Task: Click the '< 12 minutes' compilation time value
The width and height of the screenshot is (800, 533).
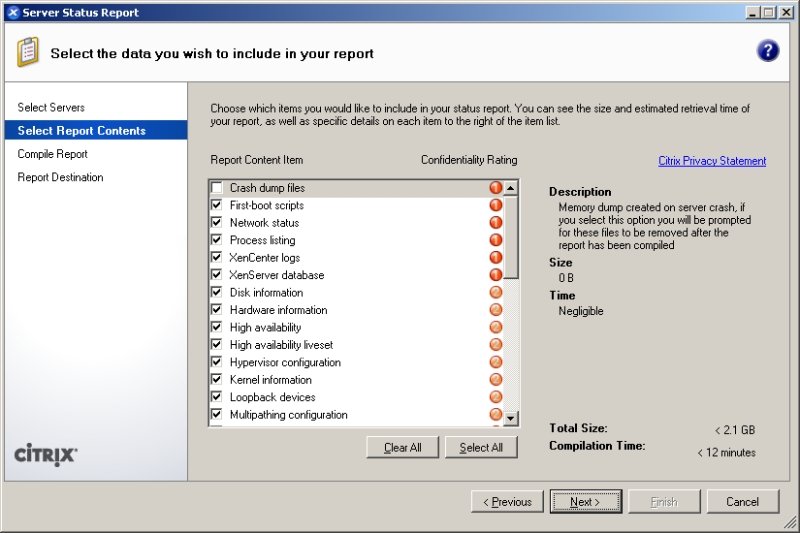Action: [727, 452]
